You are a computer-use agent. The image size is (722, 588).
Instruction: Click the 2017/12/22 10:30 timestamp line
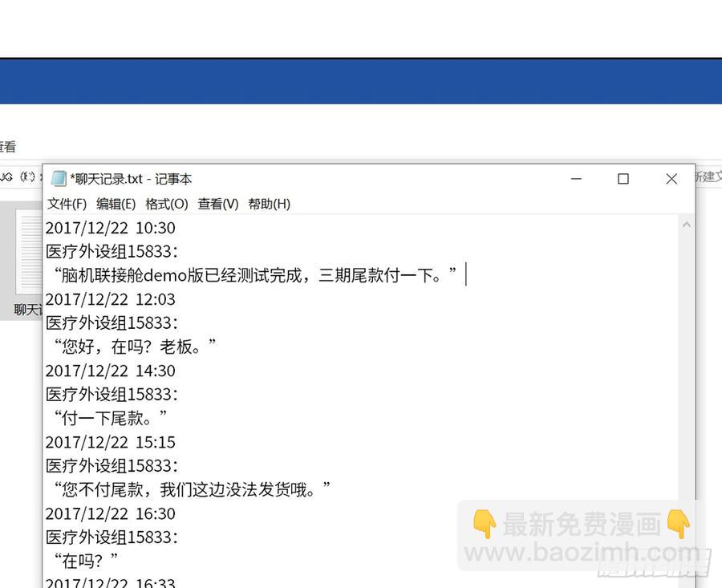[x=111, y=229]
